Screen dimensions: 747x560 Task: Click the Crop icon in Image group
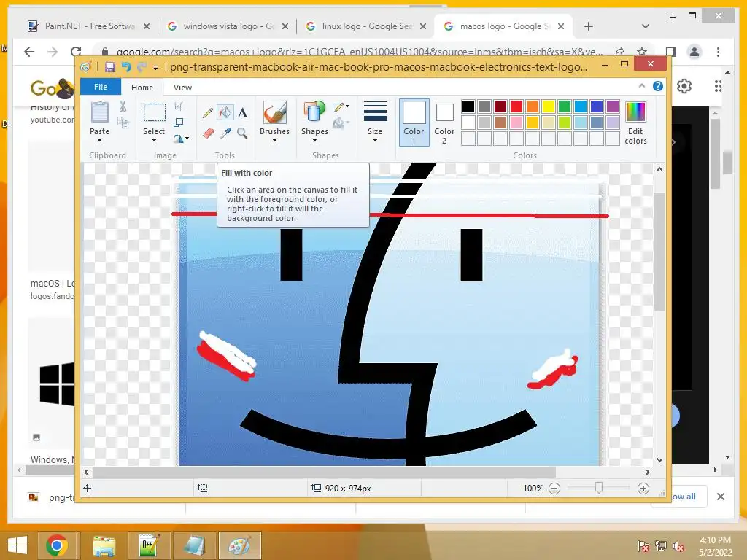point(178,106)
